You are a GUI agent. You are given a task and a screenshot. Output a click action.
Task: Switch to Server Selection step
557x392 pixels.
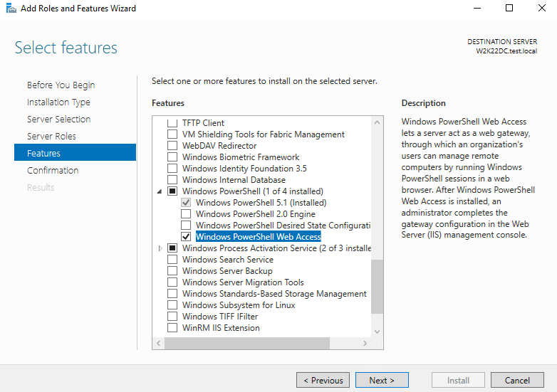click(58, 120)
